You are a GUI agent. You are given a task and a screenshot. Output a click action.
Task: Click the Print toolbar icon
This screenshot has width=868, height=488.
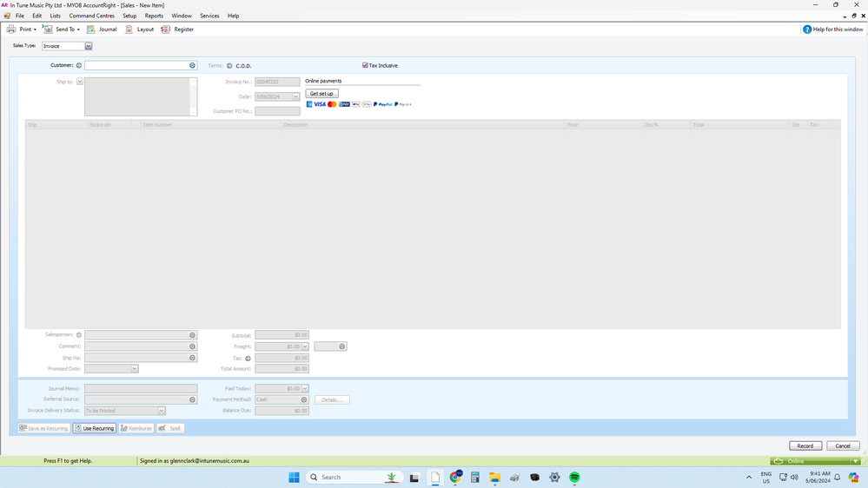tap(11, 30)
